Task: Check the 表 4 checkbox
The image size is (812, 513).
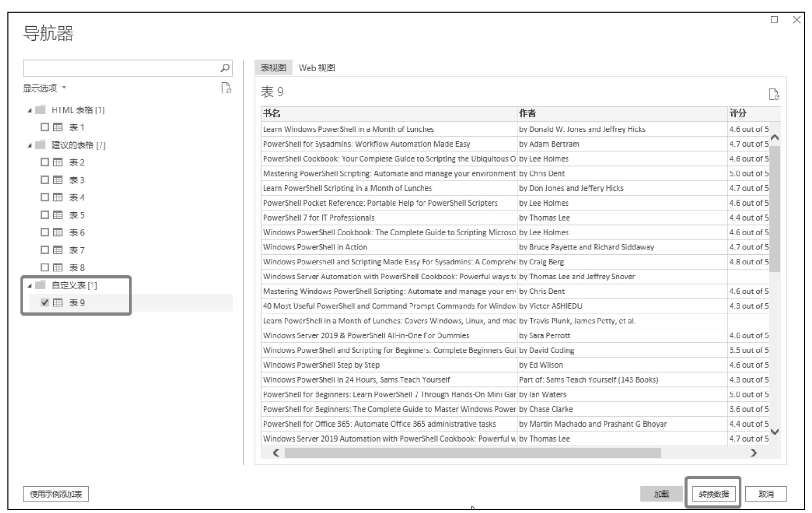Action: click(44, 197)
